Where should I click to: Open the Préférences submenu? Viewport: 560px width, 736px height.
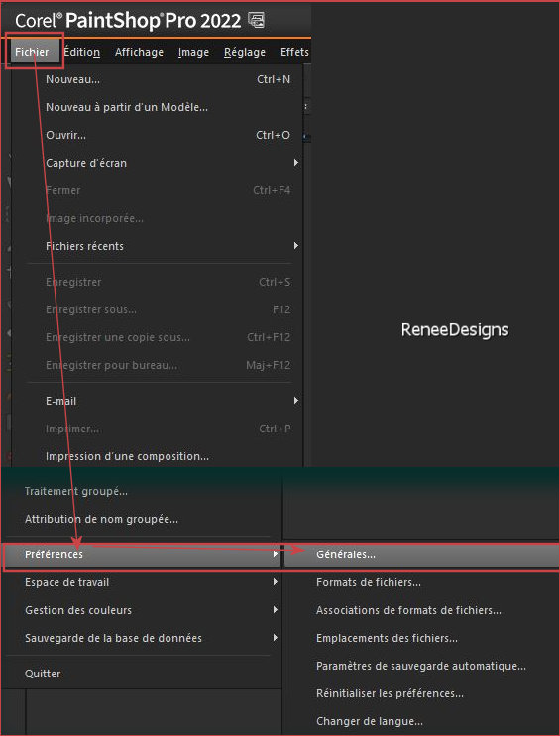143,554
